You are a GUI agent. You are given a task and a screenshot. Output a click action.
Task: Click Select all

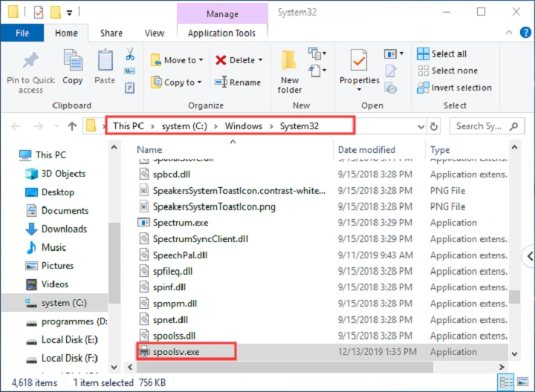442,54
